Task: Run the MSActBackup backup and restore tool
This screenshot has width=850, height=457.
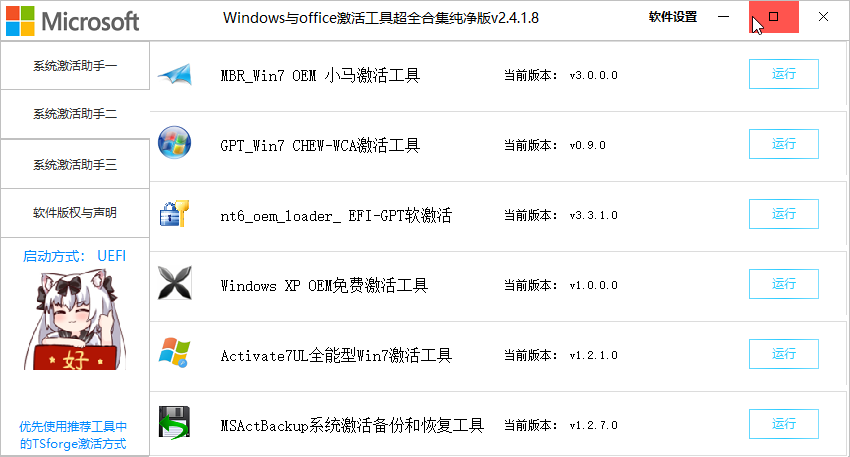Action: tap(783, 423)
